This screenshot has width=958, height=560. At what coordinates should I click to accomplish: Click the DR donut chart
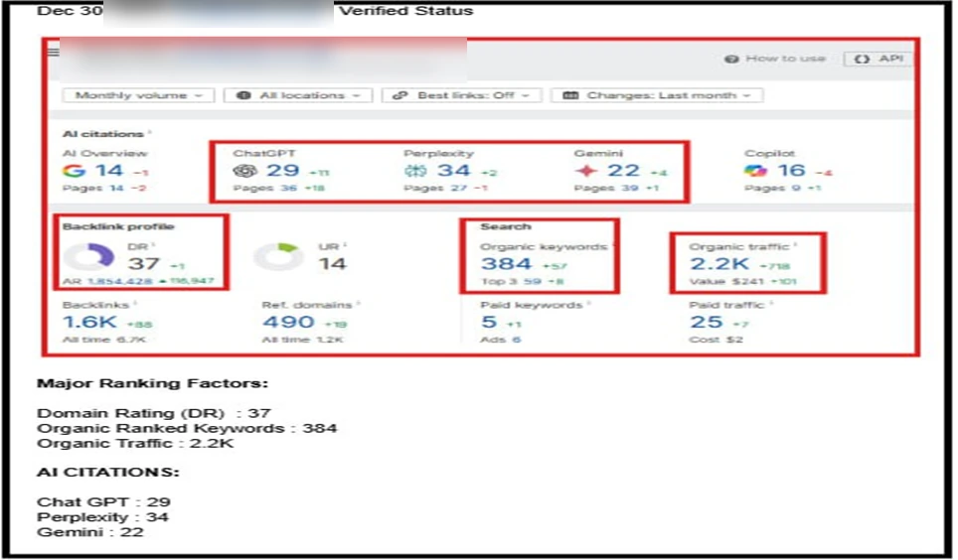point(89,256)
